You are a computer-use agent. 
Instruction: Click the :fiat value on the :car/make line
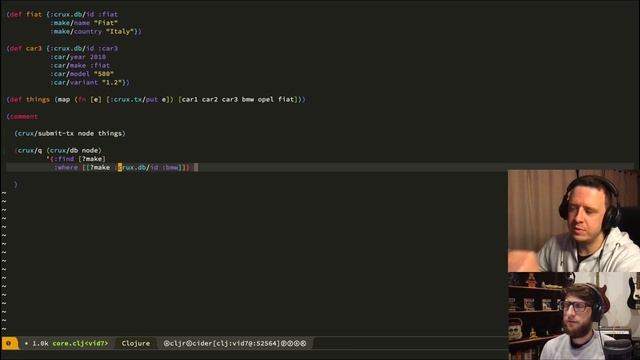coord(100,65)
